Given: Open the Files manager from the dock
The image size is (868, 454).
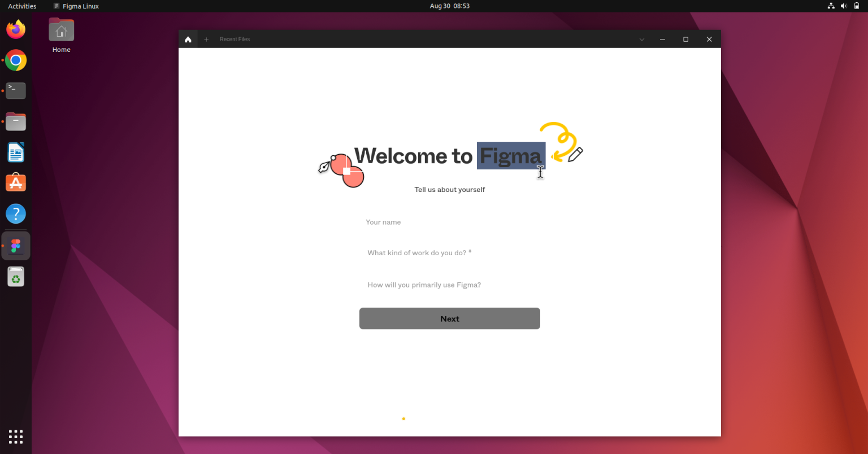Looking at the screenshot, I should tap(16, 121).
